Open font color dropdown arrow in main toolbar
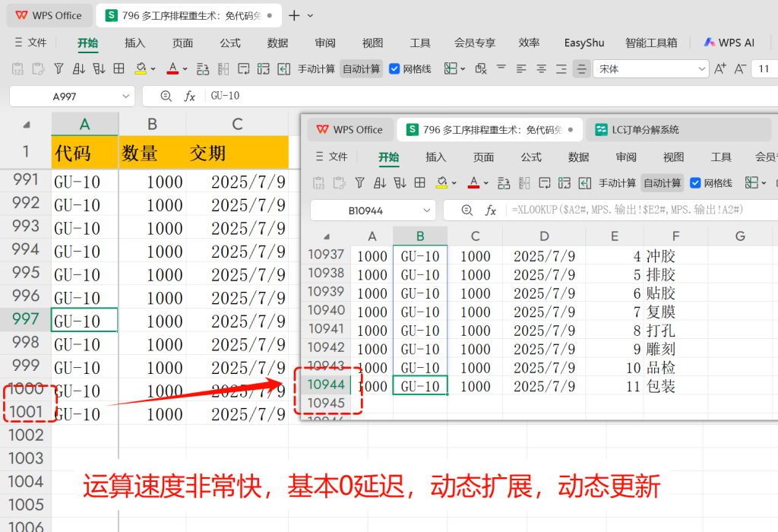The image size is (778, 532). click(x=185, y=69)
